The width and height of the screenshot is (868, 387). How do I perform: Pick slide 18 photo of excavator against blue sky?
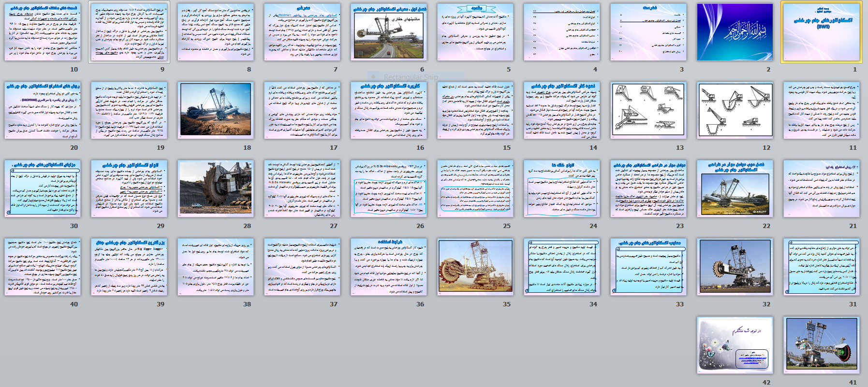tap(216, 111)
